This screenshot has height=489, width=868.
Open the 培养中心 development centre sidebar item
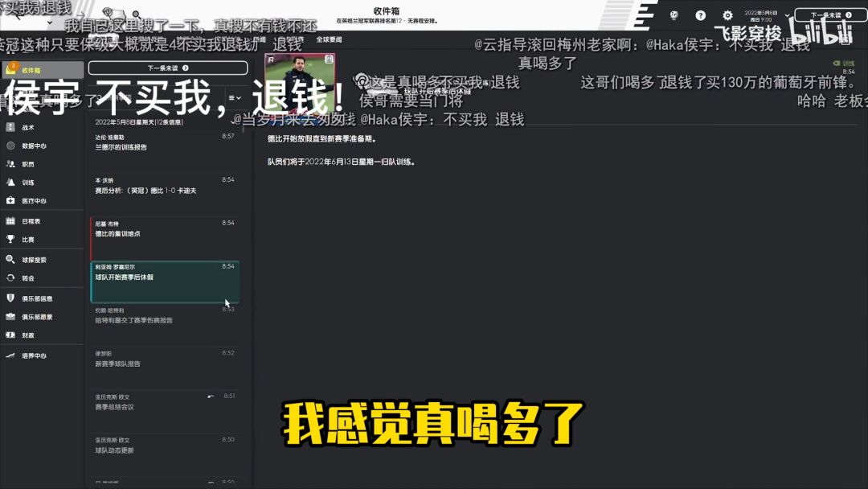tap(42, 355)
